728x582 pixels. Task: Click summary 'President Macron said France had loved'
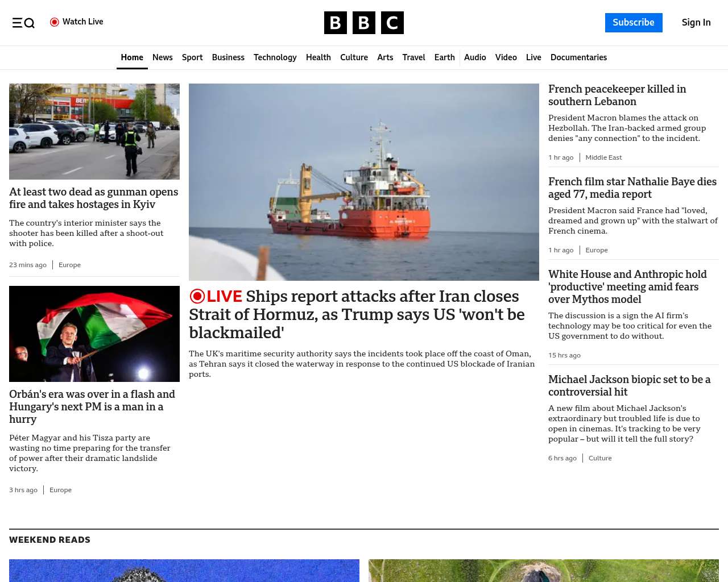pyautogui.click(x=633, y=221)
